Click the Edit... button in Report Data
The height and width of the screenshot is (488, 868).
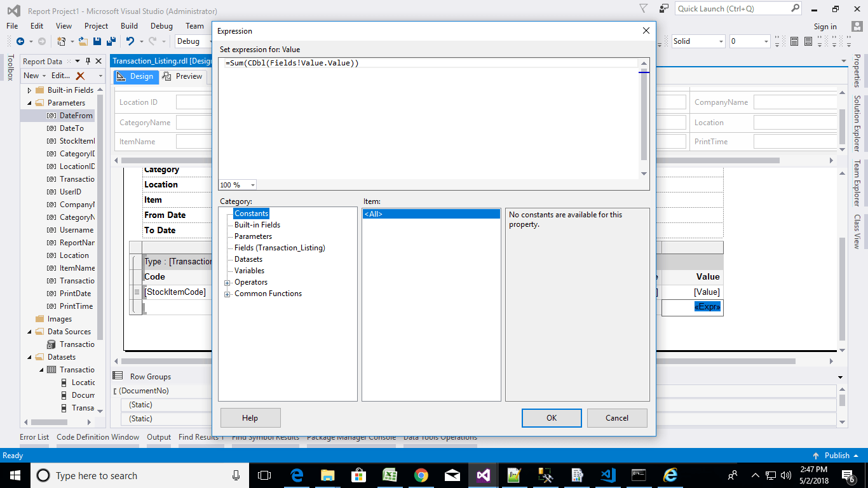[x=60, y=76]
